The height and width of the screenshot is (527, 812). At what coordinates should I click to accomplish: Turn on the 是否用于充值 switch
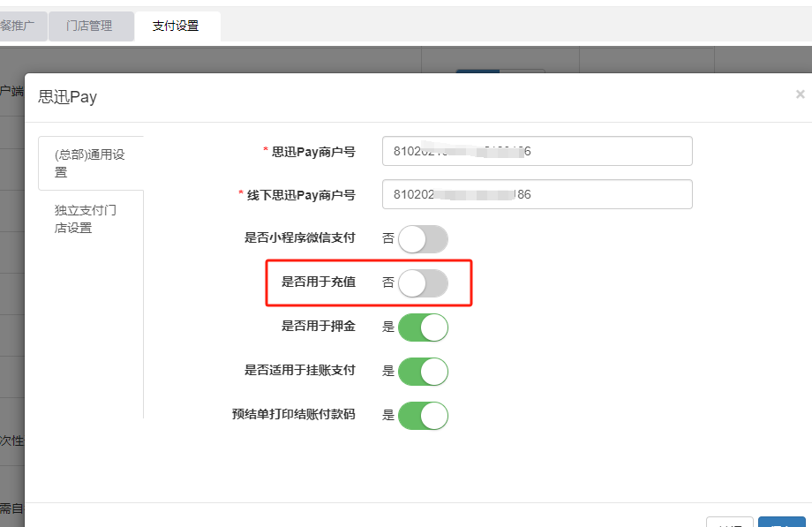coord(423,283)
